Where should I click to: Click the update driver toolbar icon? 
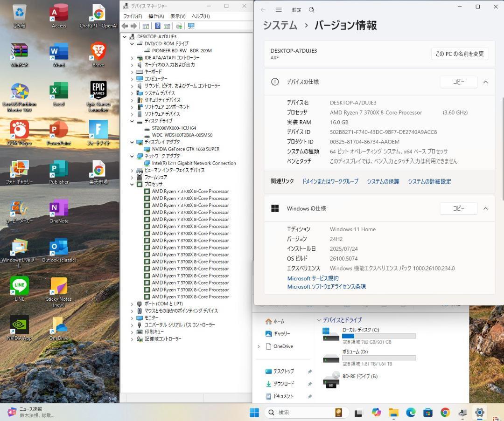pos(178,26)
